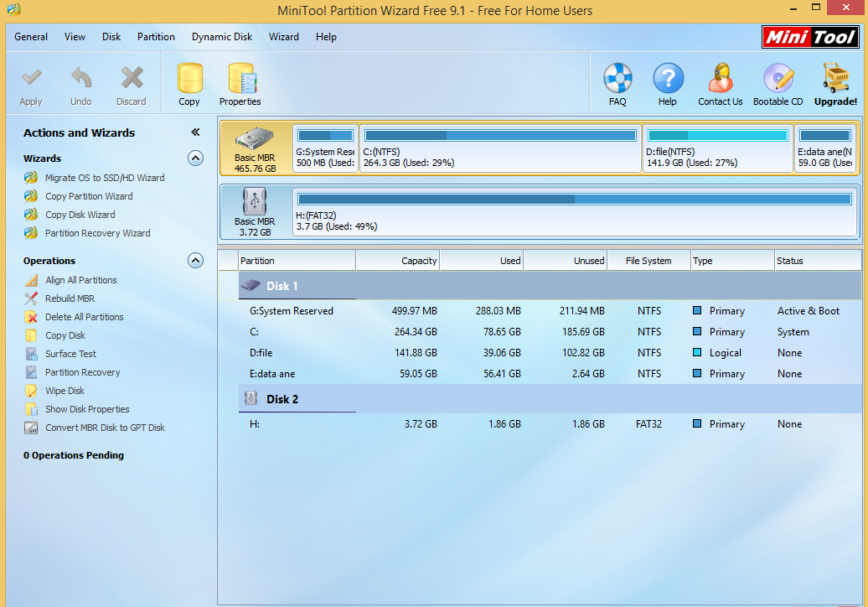Click the 0 Operations Pending text
This screenshot has height=607, width=868.
pyautogui.click(x=74, y=455)
